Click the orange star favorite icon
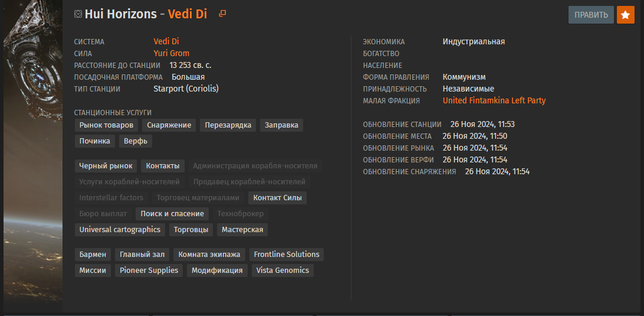The image size is (644, 316). [x=626, y=15]
